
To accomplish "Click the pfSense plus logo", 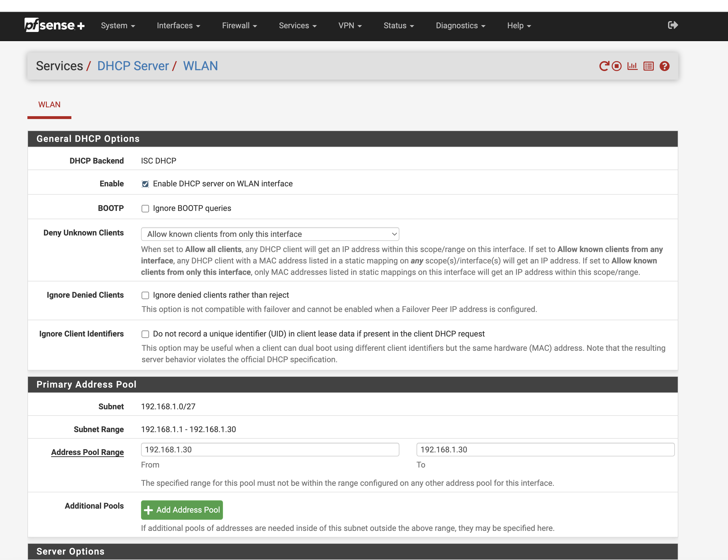I will coord(54,25).
